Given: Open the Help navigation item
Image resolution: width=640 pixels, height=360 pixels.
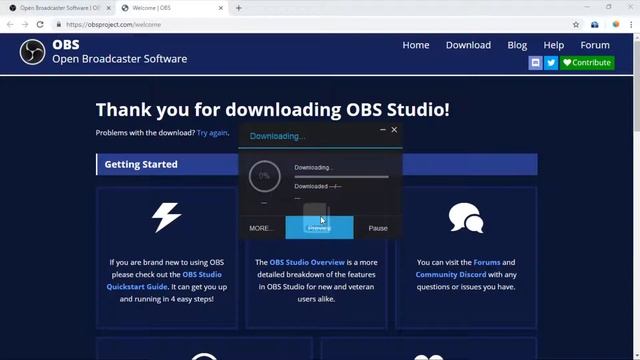Looking at the screenshot, I should (553, 45).
